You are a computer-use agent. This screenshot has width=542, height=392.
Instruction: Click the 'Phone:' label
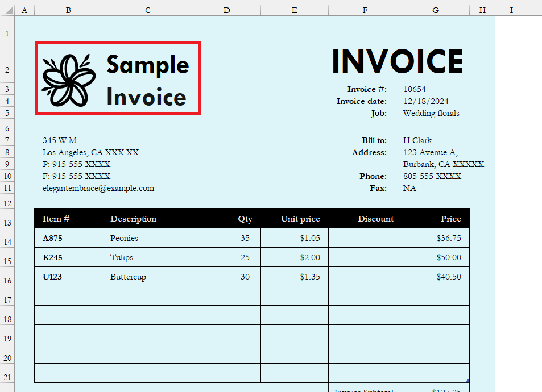click(373, 176)
